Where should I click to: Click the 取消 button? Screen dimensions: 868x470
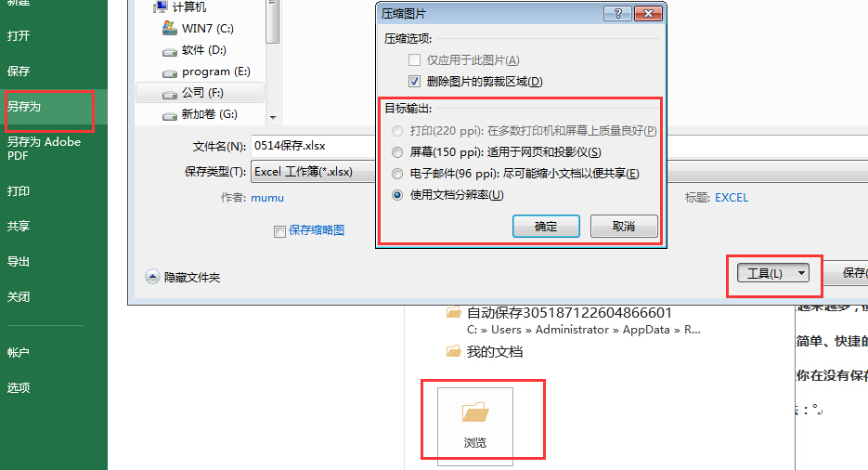tap(624, 227)
